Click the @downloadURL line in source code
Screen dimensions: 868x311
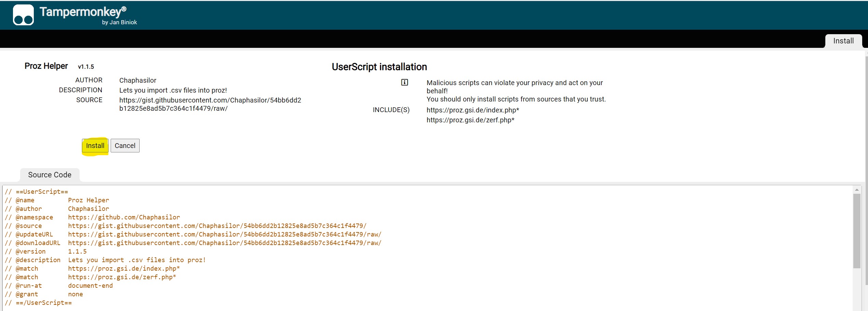193,243
